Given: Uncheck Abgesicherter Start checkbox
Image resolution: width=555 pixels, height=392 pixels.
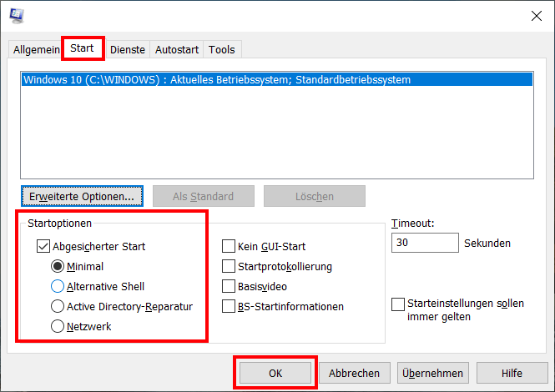Looking at the screenshot, I should (x=43, y=246).
